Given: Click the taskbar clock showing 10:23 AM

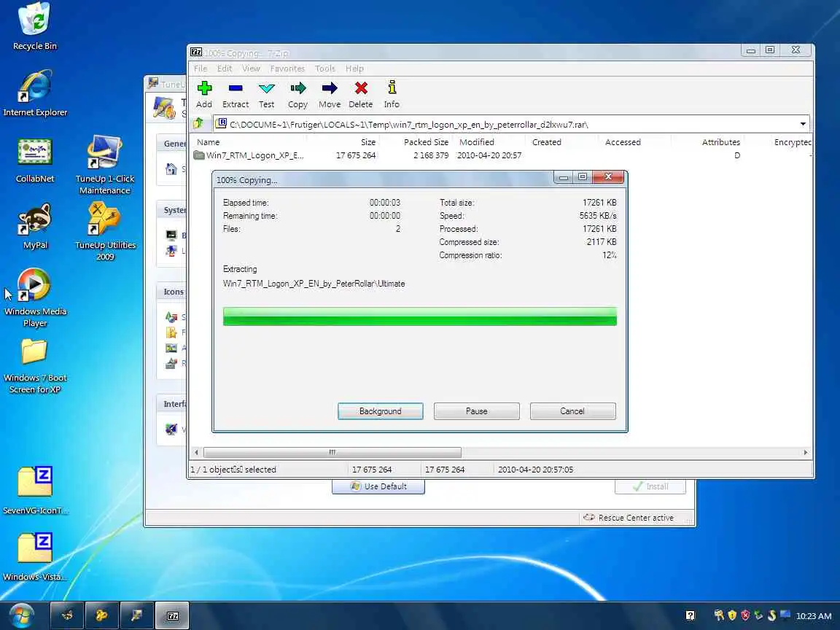Looking at the screenshot, I should 813,616.
